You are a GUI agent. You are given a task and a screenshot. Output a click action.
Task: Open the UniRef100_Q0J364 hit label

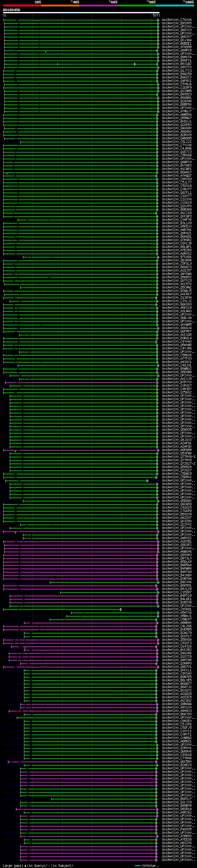tap(177, 40)
